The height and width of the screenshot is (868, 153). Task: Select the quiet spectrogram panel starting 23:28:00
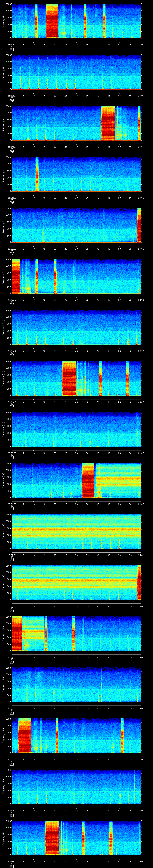(76, 327)
